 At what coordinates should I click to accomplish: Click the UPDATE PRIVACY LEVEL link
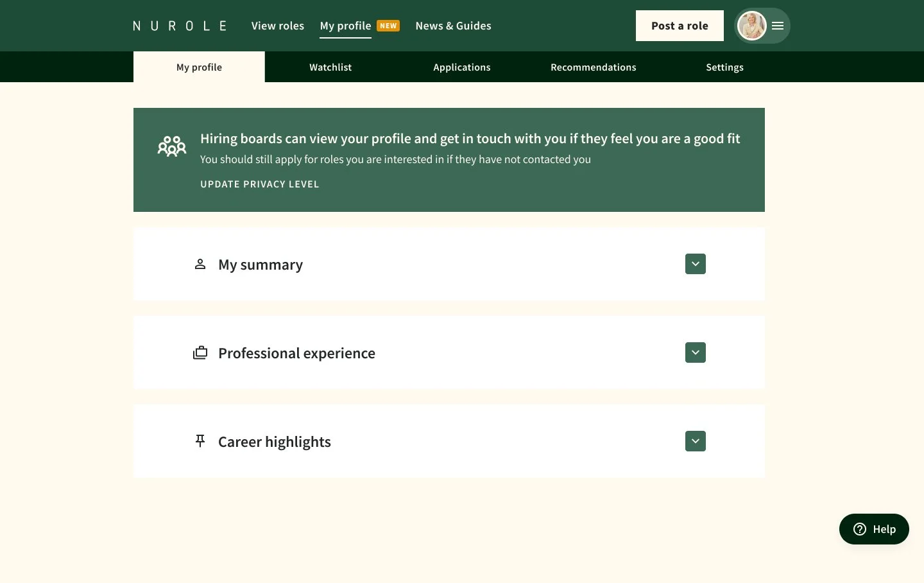click(259, 184)
